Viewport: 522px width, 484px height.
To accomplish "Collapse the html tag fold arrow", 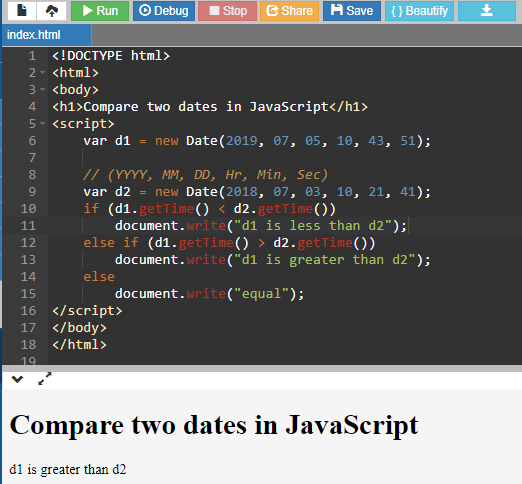I will [x=42, y=72].
